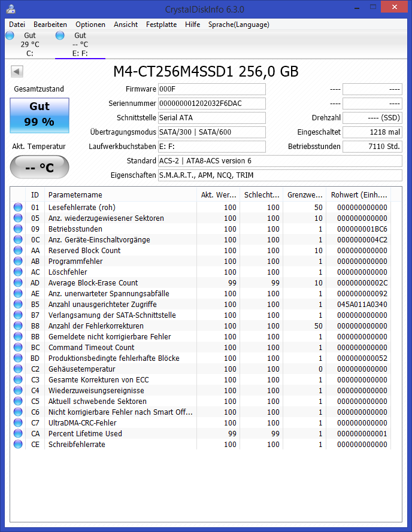Select parameter name Command Timeout Count
This screenshot has height=532, width=412.
[x=92, y=348]
